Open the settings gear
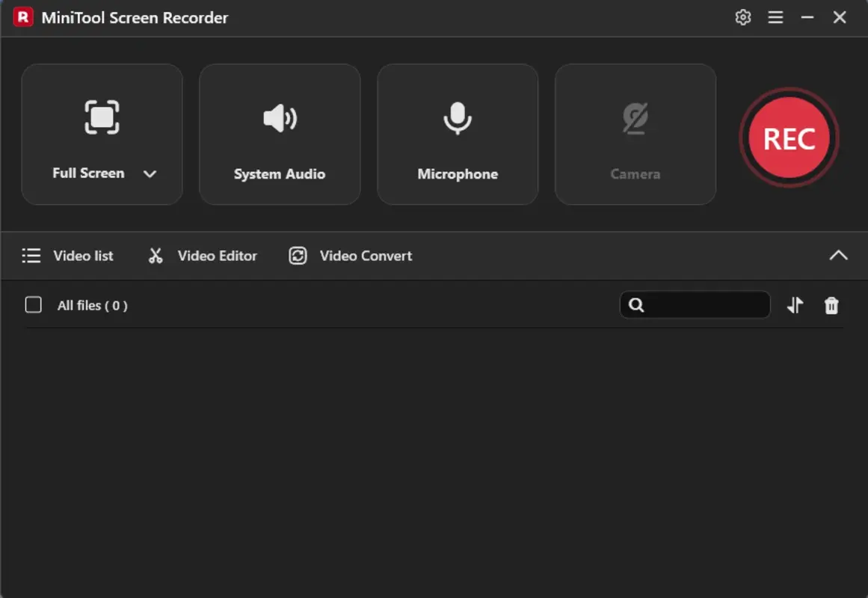 [x=743, y=16]
